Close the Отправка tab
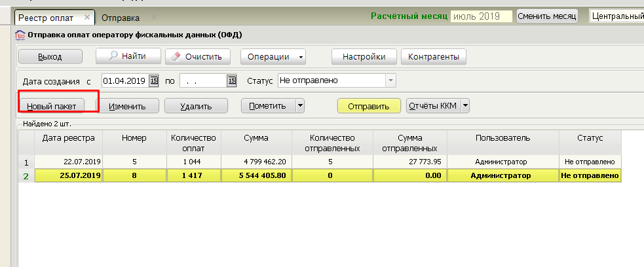Image resolution: width=644 pixels, height=267 pixels. click(153, 17)
